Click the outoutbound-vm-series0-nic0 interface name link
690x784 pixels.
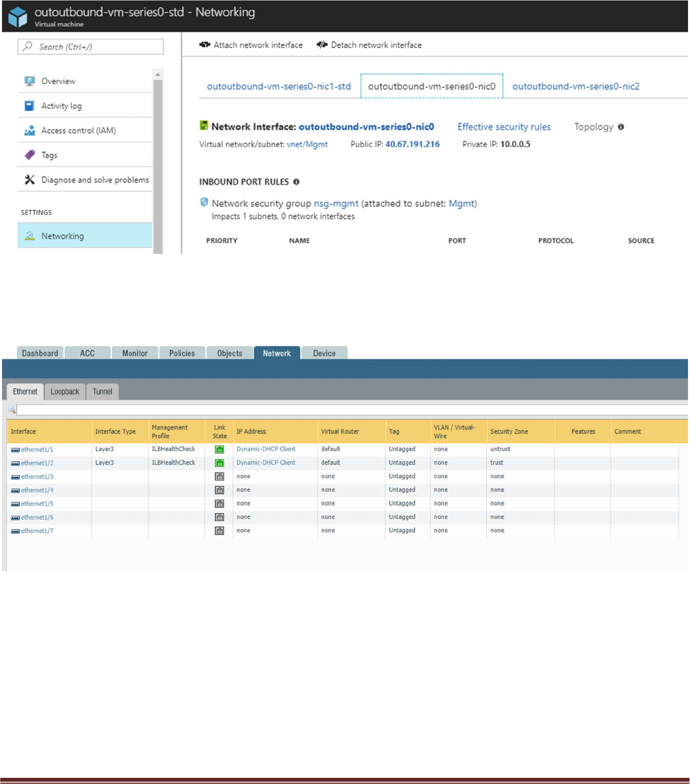(366, 127)
